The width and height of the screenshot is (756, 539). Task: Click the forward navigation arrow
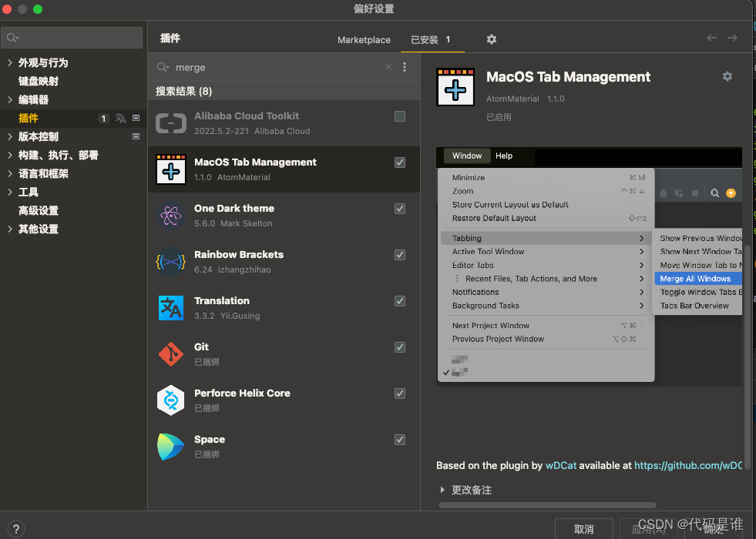click(732, 38)
